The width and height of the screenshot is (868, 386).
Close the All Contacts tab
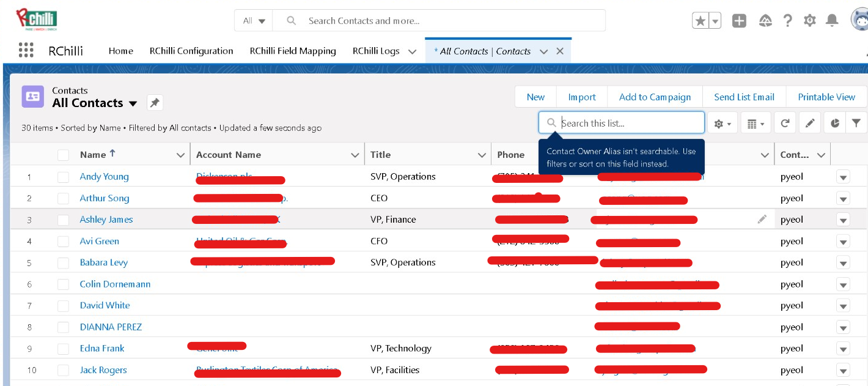tap(560, 51)
